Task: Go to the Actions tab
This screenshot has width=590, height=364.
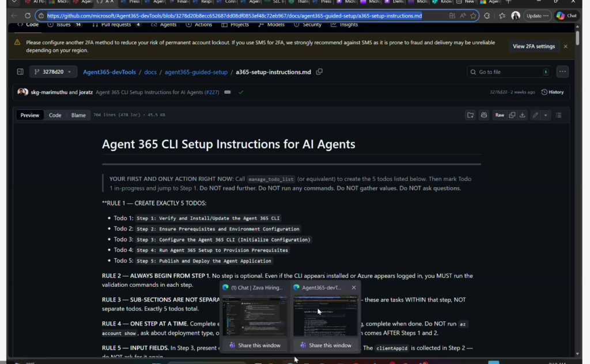Action: pyautogui.click(x=199, y=25)
